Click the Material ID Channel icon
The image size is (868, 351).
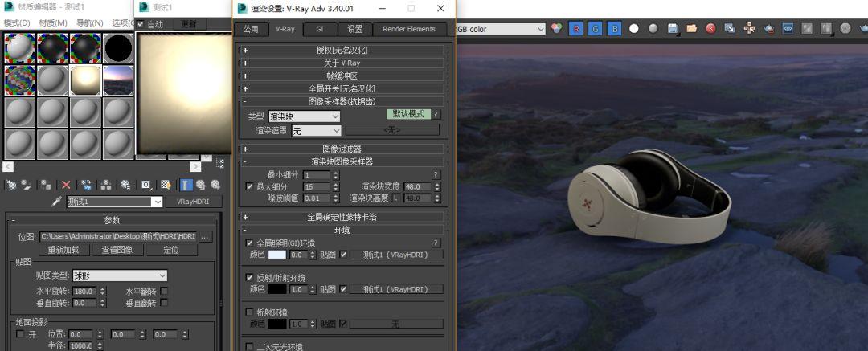[146, 185]
